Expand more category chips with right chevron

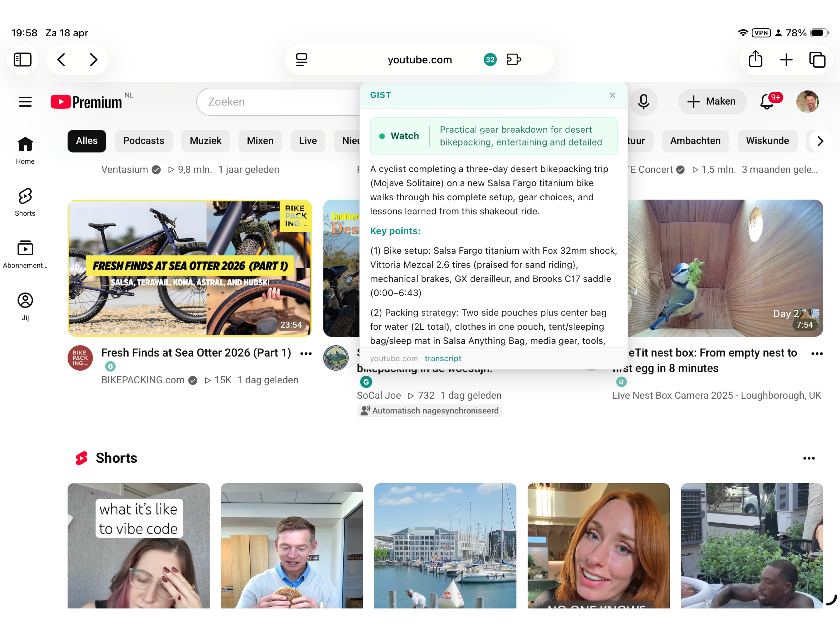tap(820, 141)
